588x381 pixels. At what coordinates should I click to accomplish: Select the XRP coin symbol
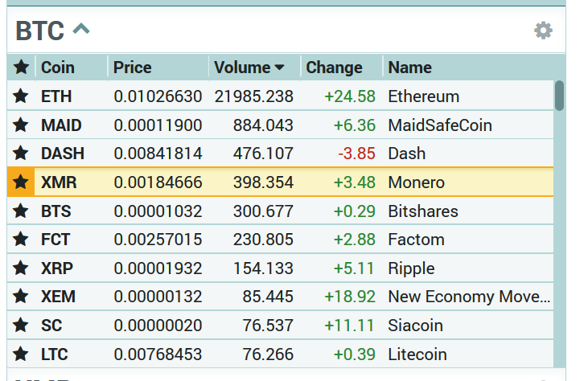click(57, 268)
